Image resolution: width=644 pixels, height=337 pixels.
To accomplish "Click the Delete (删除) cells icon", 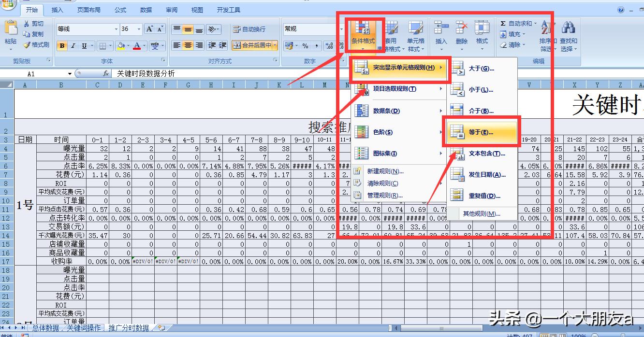I will tap(461, 29).
